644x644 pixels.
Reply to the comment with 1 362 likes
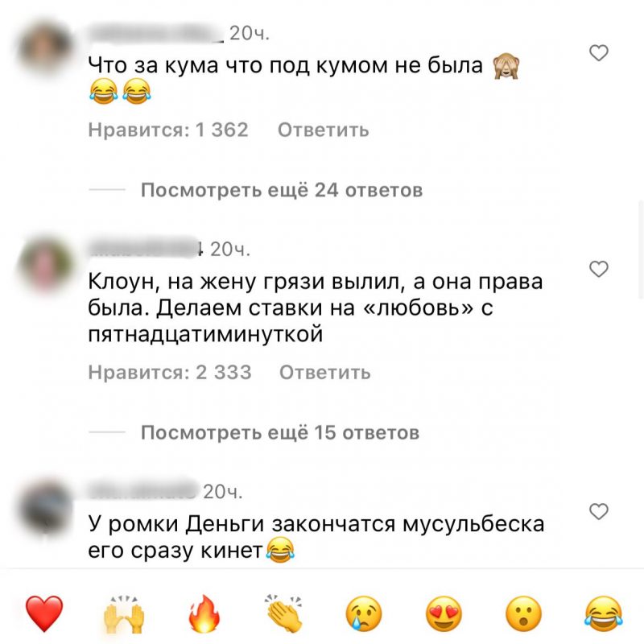point(324,130)
